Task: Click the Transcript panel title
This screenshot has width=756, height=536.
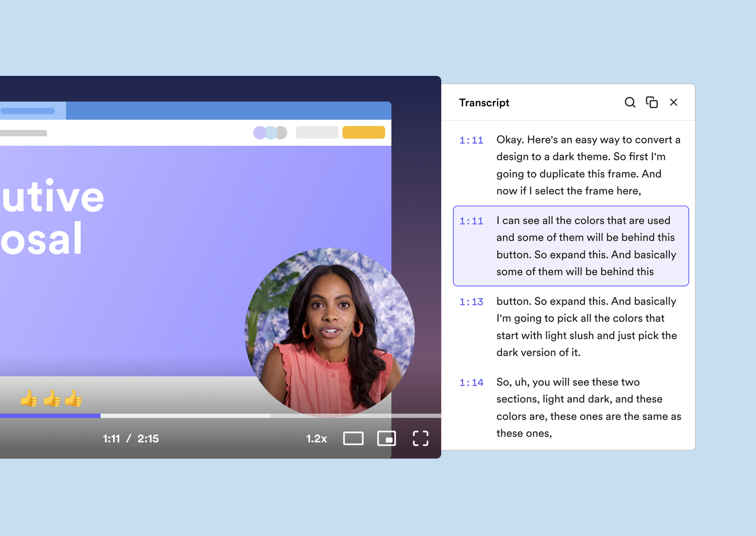Action: (x=484, y=103)
